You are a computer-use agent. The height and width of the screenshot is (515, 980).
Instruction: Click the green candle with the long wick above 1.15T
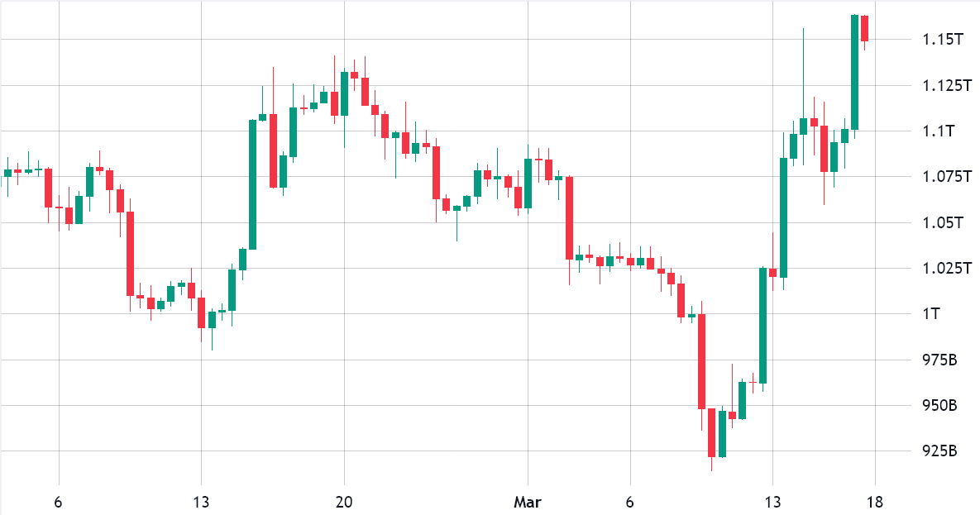coord(803,126)
